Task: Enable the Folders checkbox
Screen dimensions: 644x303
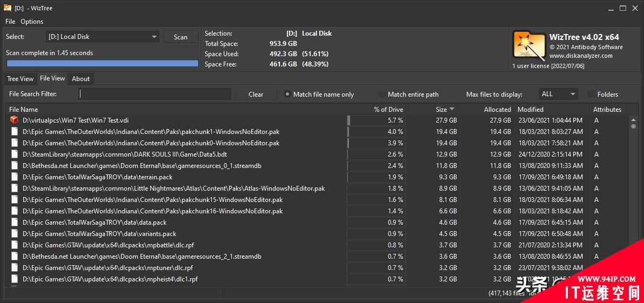Action: point(592,95)
